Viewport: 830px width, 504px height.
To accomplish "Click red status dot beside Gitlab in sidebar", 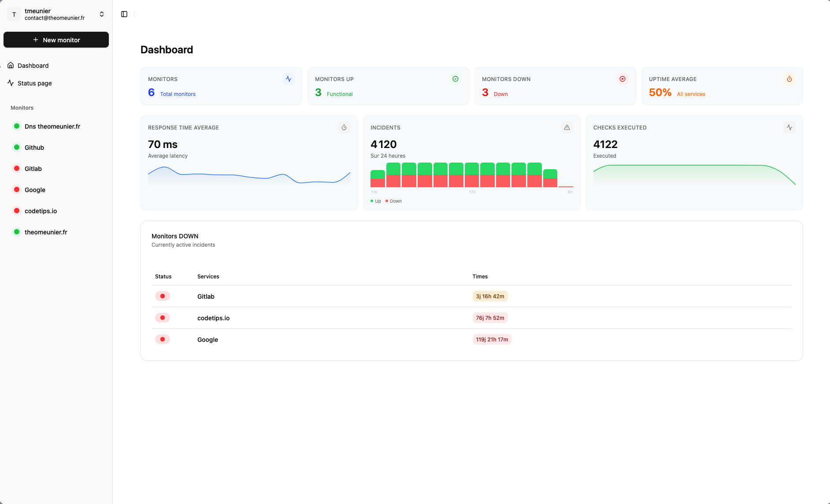I will (17, 168).
